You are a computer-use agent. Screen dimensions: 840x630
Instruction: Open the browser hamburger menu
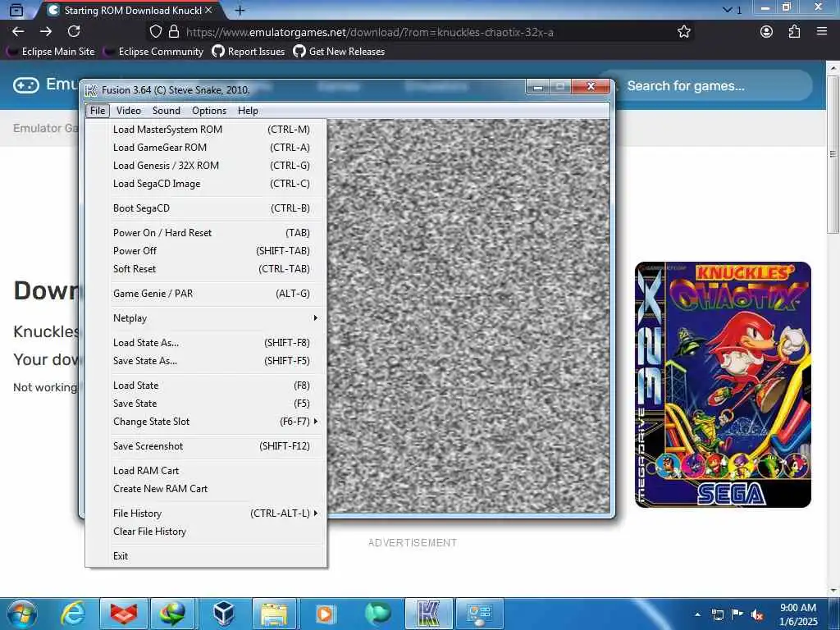(822, 32)
